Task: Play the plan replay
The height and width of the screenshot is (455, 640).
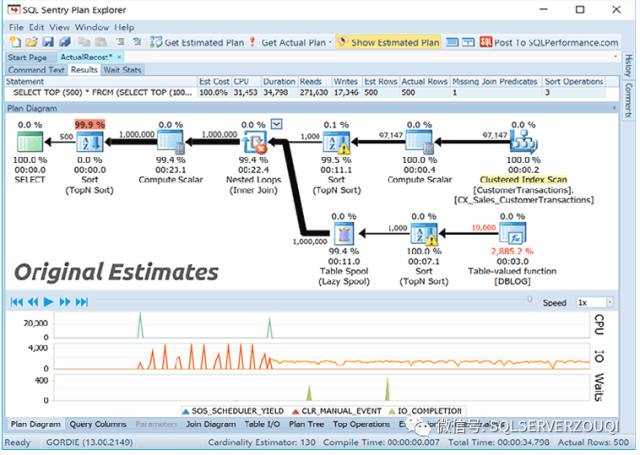Action: click(x=49, y=302)
